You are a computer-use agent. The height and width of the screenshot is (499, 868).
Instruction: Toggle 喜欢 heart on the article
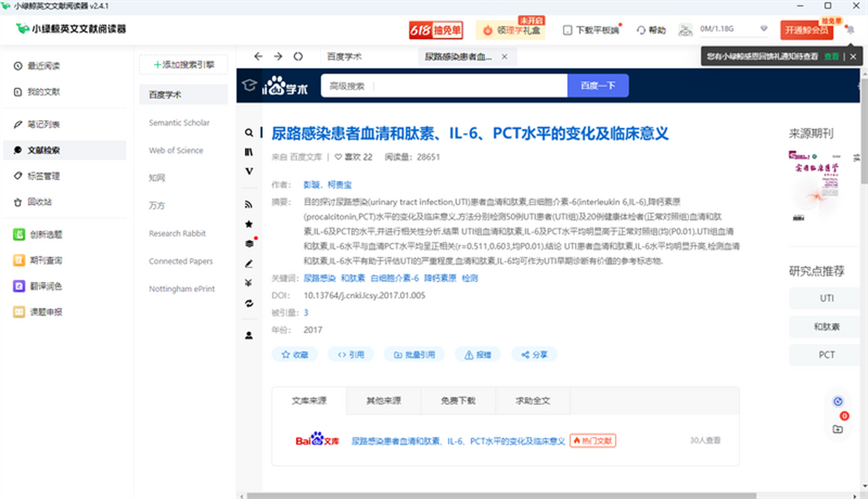tap(339, 157)
